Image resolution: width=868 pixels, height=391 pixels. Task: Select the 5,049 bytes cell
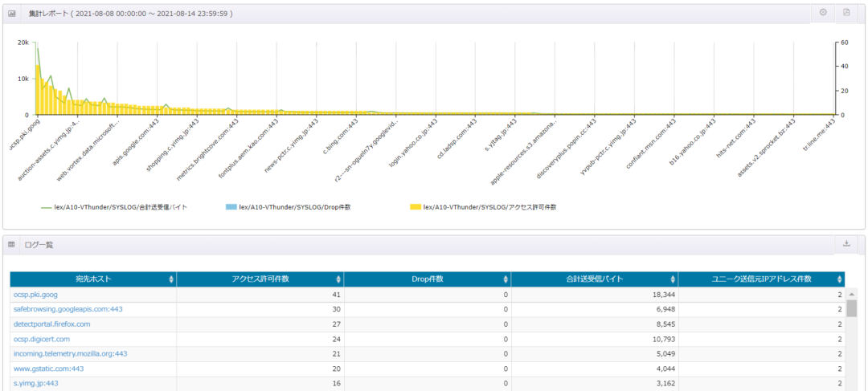point(595,354)
